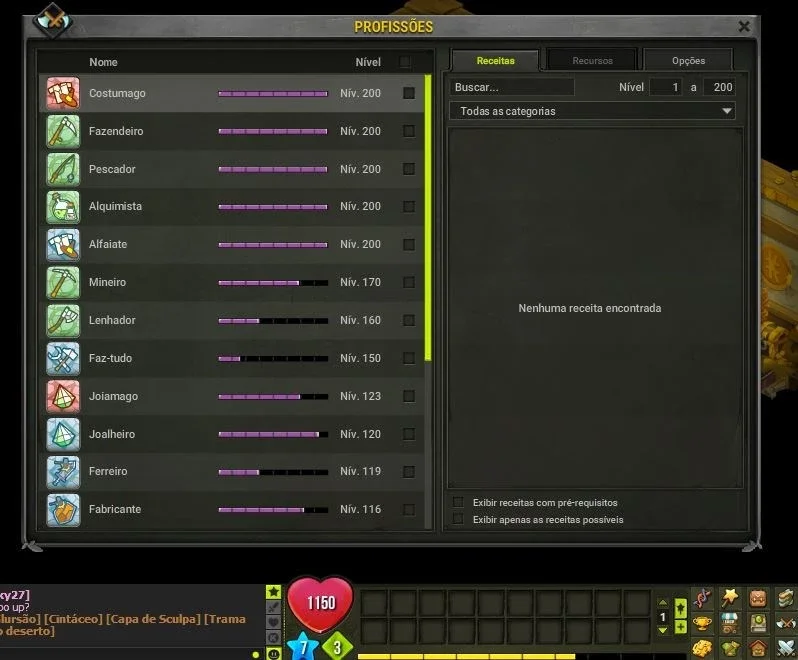Tick the Pescador row checkbox
This screenshot has width=798, height=660.
(x=409, y=169)
